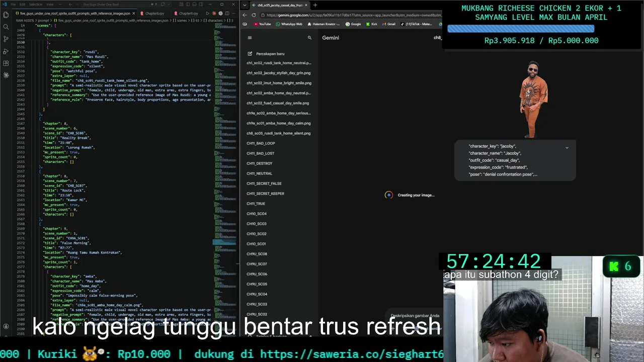
Task: Open the Edit menu in VS Code
Action: pos(22,5)
